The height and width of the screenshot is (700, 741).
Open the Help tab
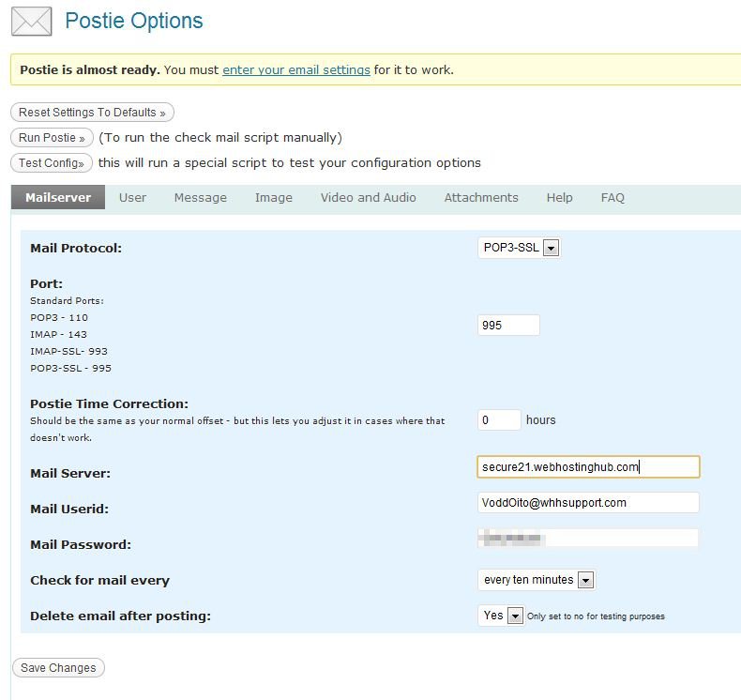click(559, 197)
